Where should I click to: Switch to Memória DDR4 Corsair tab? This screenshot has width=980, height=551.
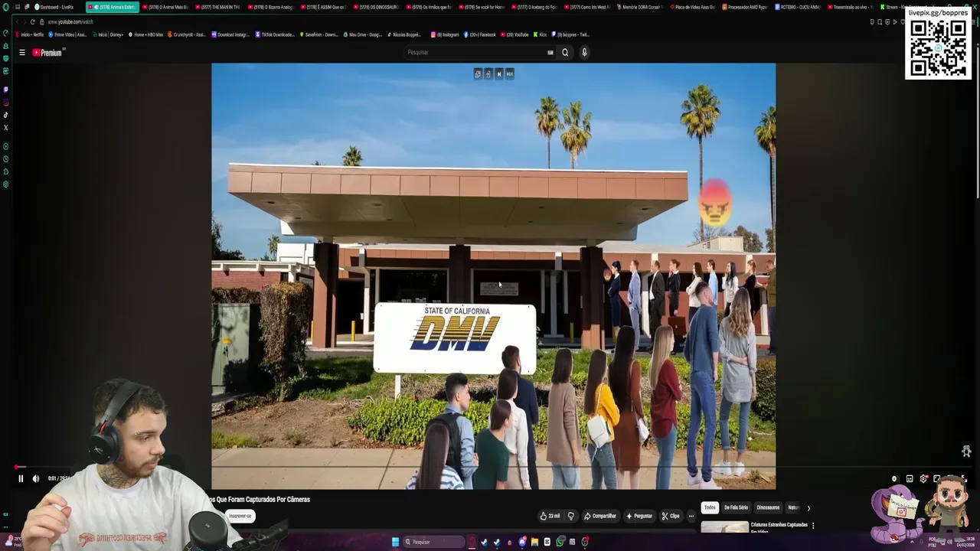coord(639,7)
